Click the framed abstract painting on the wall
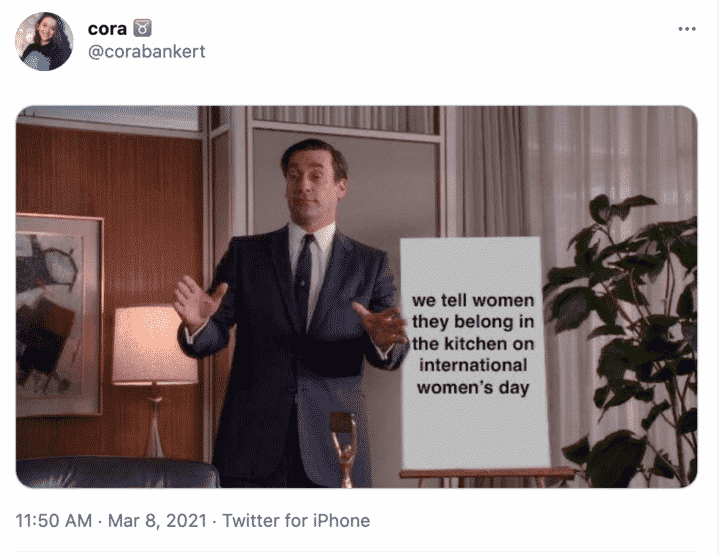720x555 pixels. click(x=59, y=314)
